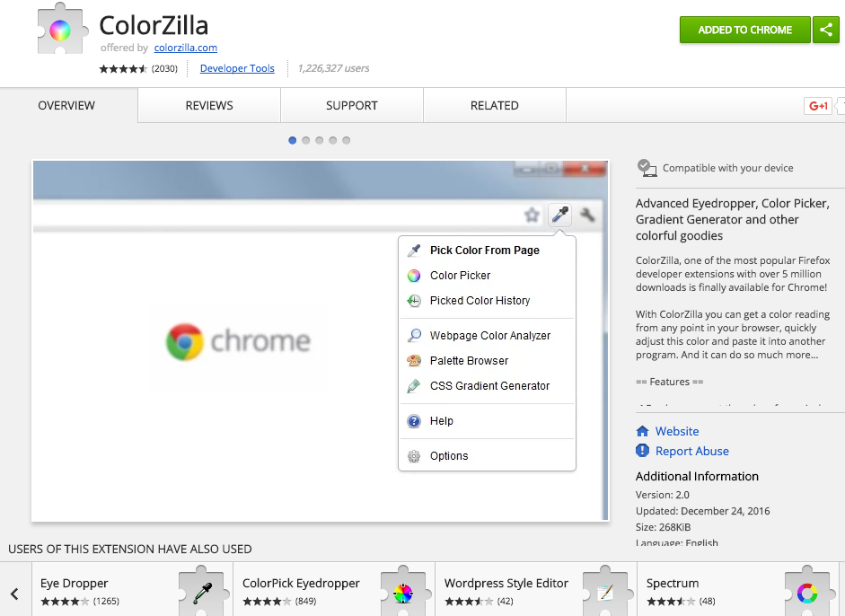Click the 'Compatible with your device' text
The height and width of the screenshot is (616, 845).
coord(727,168)
